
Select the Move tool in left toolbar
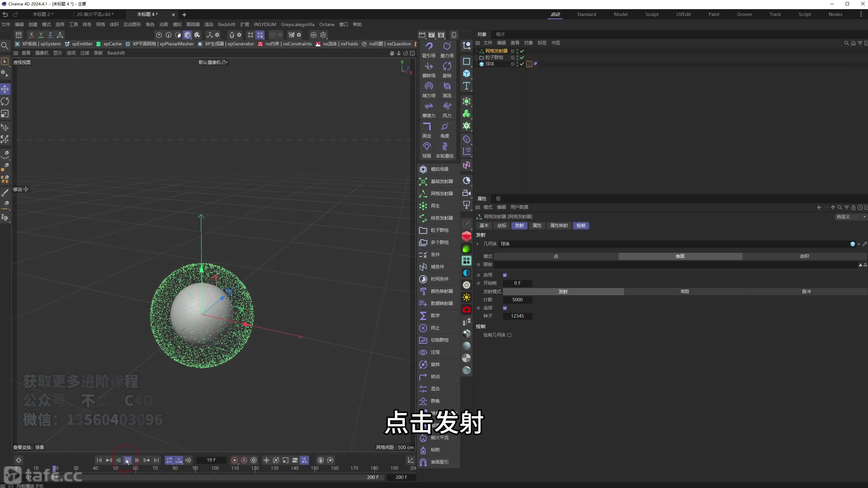point(5,89)
